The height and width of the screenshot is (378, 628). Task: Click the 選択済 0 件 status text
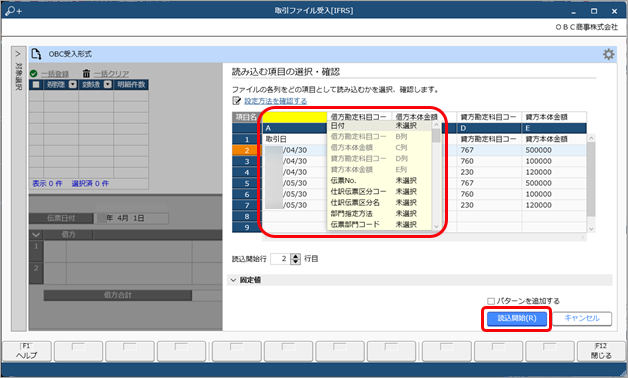point(90,183)
